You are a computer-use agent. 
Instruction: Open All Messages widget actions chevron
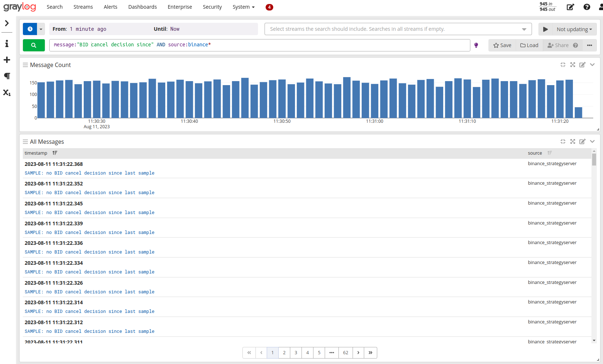592,142
